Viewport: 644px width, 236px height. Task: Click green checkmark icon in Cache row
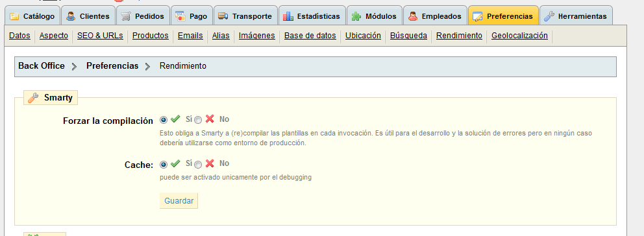click(175, 163)
